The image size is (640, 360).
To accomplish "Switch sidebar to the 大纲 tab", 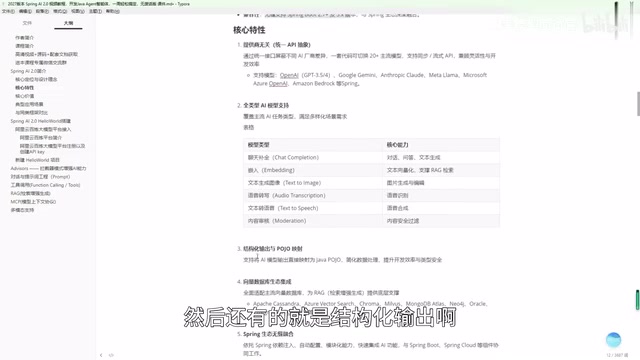I will [68, 23].
